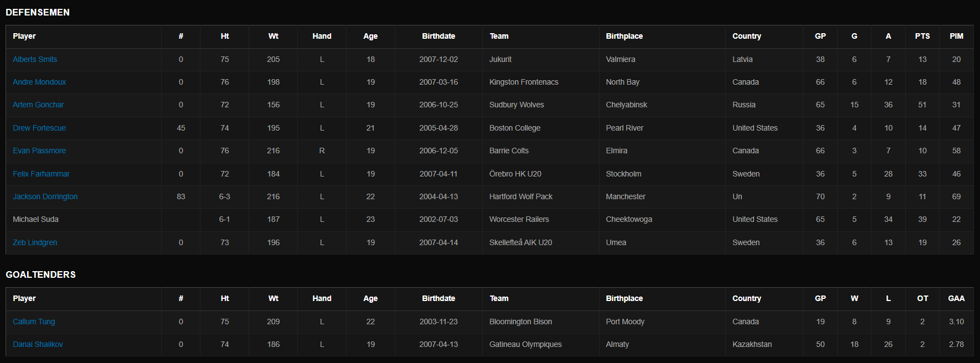Open Felix Farhammar player page
This screenshot has height=363, width=980.
[41, 174]
